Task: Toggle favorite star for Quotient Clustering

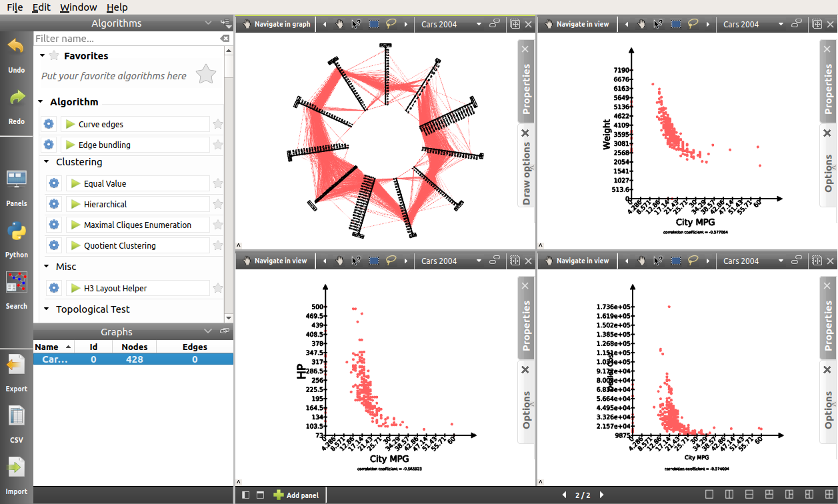Action: [218, 245]
